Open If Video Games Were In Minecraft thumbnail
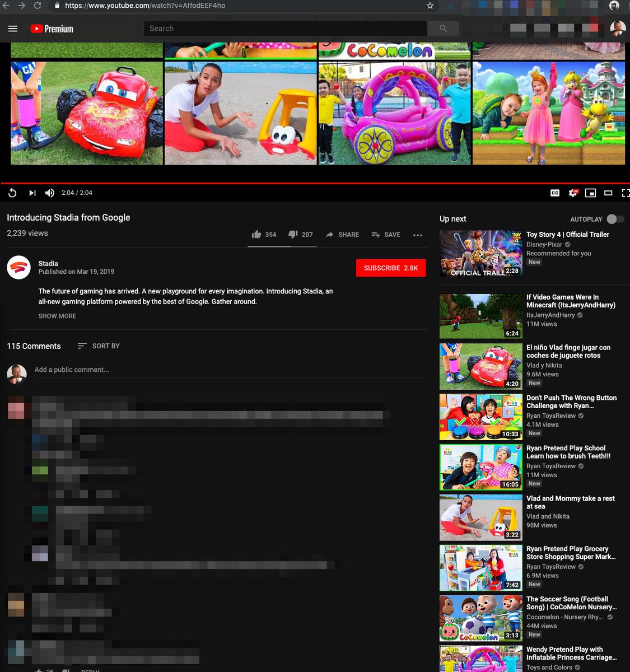 (x=480, y=316)
